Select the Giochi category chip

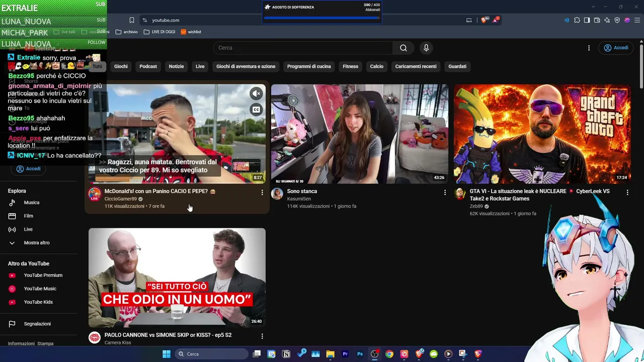pos(121,66)
